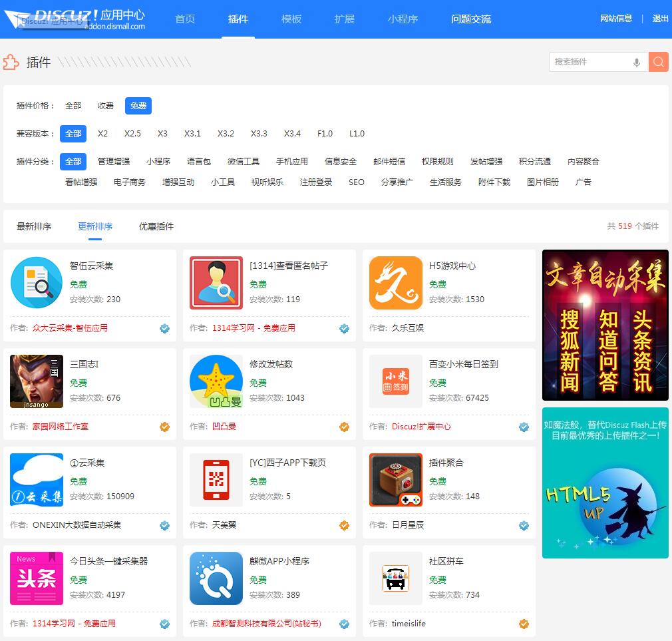Switch to 优惠插件 tab
This screenshot has width=672, height=641.
(156, 226)
